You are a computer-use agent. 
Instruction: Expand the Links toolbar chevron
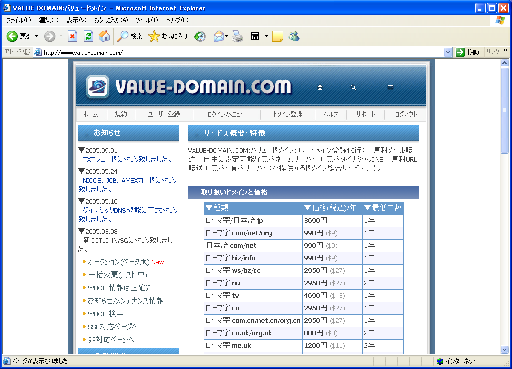coord(505,51)
